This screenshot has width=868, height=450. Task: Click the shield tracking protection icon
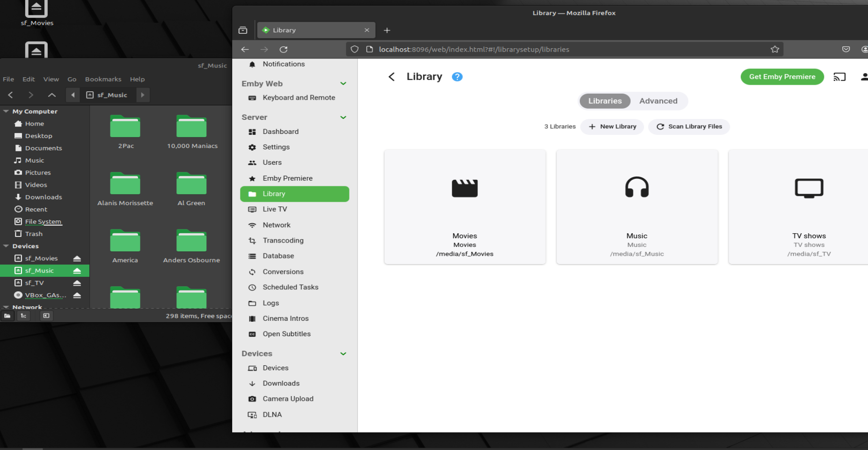355,49
